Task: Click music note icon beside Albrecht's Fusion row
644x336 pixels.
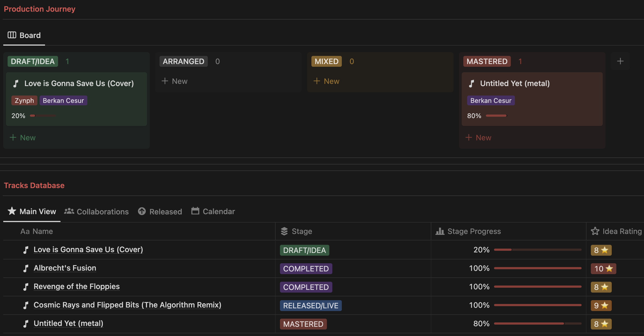Action: (x=26, y=268)
